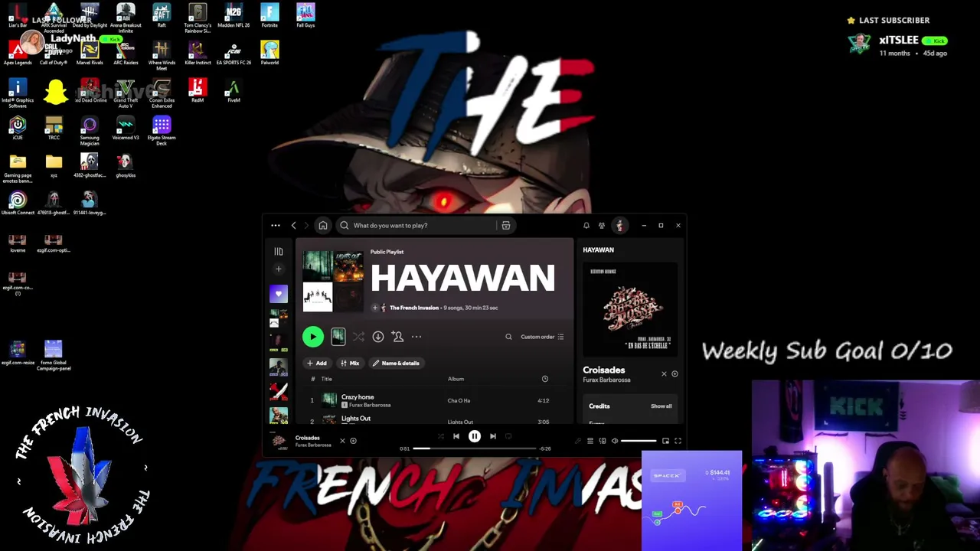Go back in Spotify navigation
980x551 pixels.
coord(293,226)
